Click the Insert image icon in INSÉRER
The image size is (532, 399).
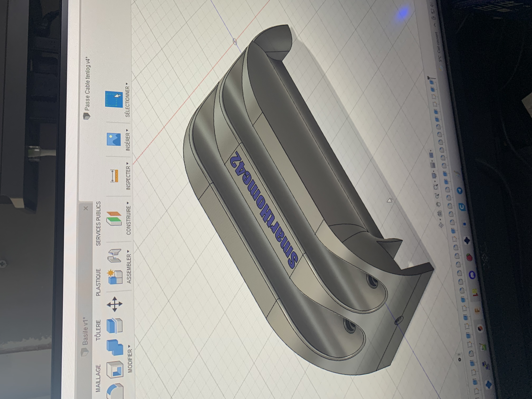pyautogui.click(x=113, y=139)
